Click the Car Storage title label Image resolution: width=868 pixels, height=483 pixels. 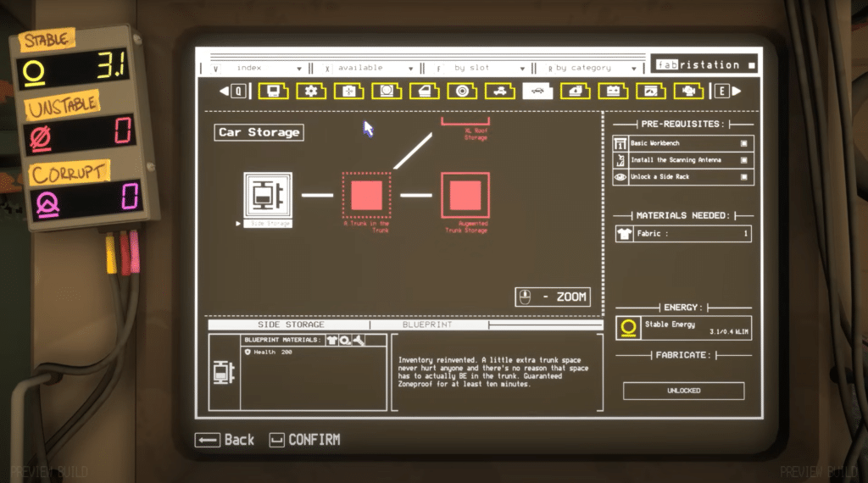pos(259,132)
